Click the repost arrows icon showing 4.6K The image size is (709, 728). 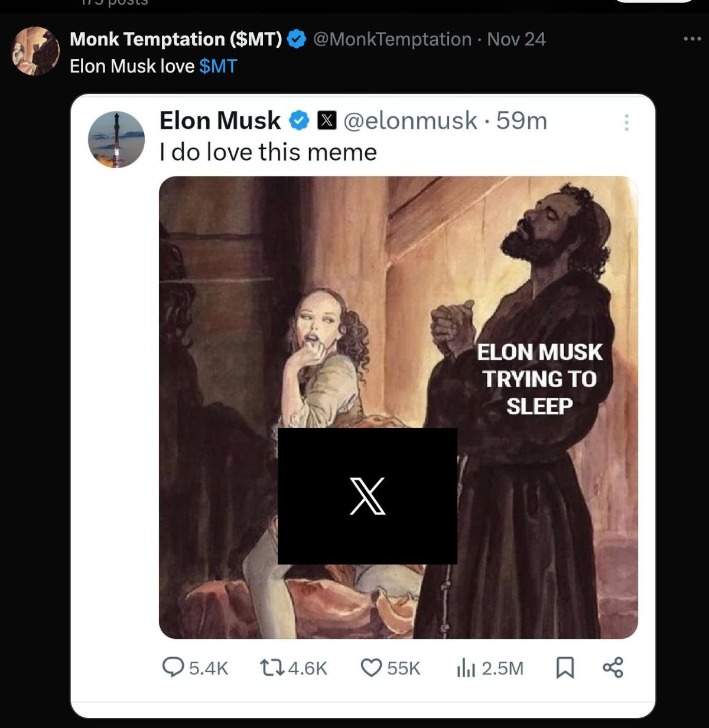[x=271, y=668]
